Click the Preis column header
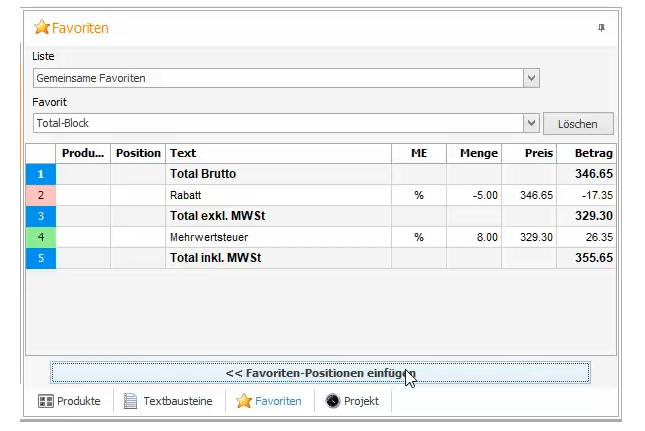 [x=529, y=153]
